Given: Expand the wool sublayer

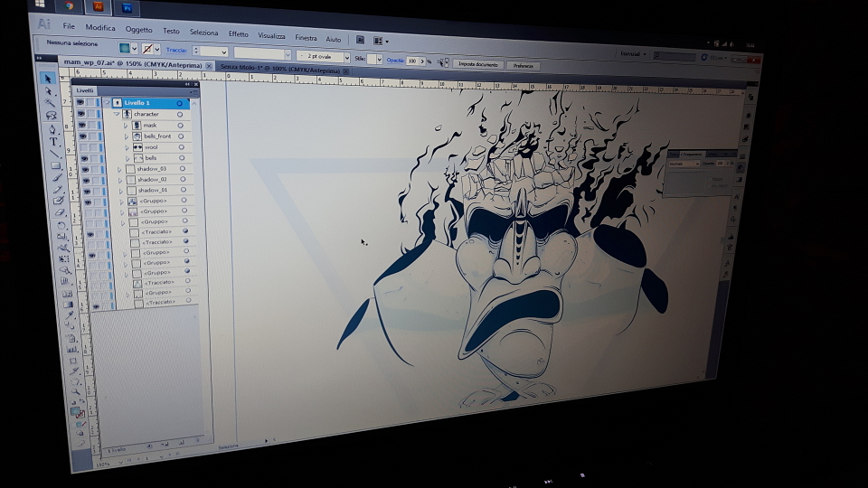Looking at the screenshot, I should click(127, 147).
